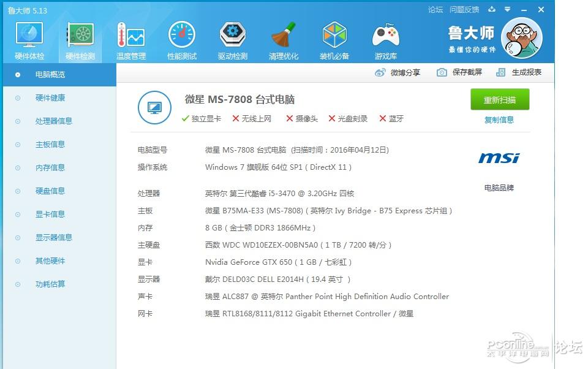Image resolution: width=588 pixels, height=369 pixels.
Task: Click the WDC WD10EZEX hard disk value
Action: coord(298,245)
